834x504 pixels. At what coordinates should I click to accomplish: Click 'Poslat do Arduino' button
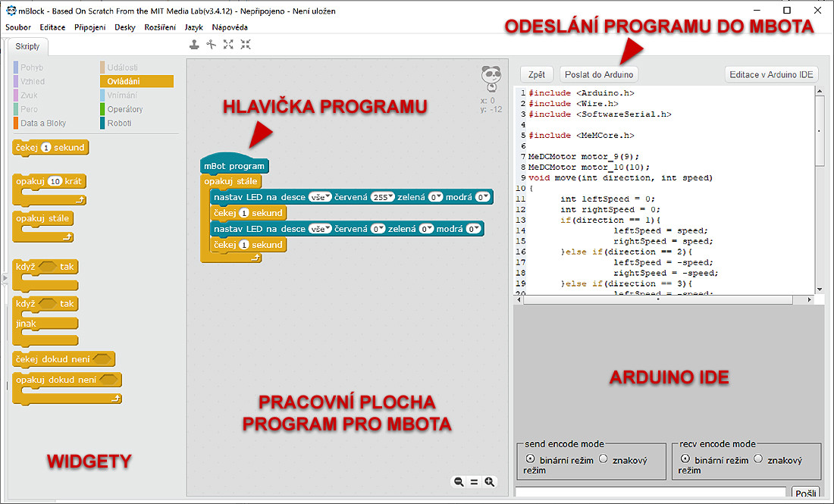coord(599,74)
